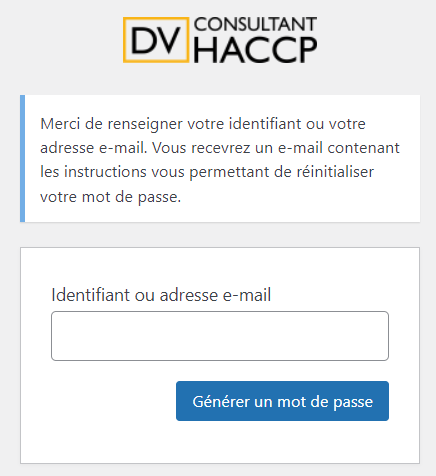Click the CONSULTANT word in the logo

point(255,24)
